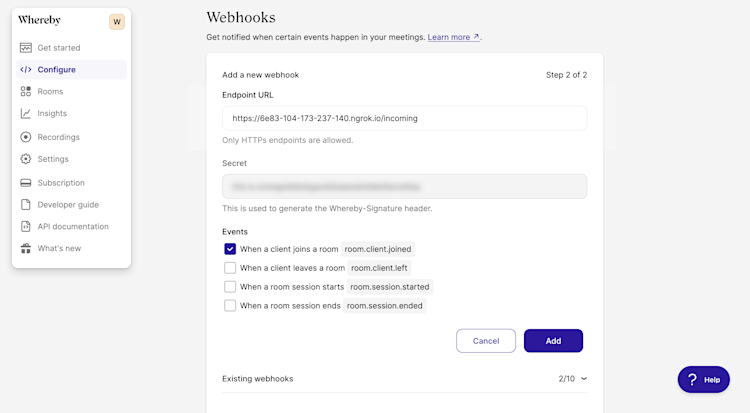Screen dimensions: 750x413
Task: Open Recordings in the sidebar
Action: click(x=71, y=137)
